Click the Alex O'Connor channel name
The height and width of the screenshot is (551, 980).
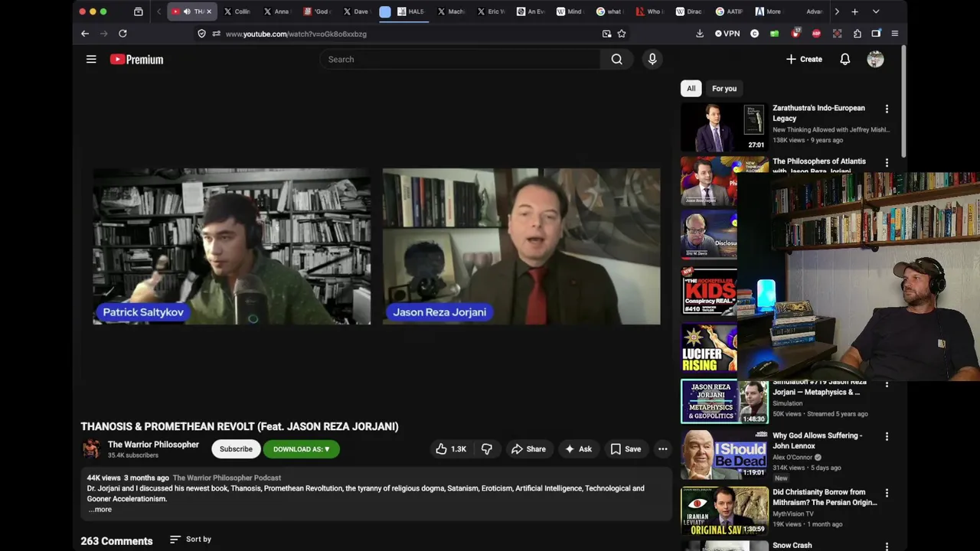(x=792, y=457)
